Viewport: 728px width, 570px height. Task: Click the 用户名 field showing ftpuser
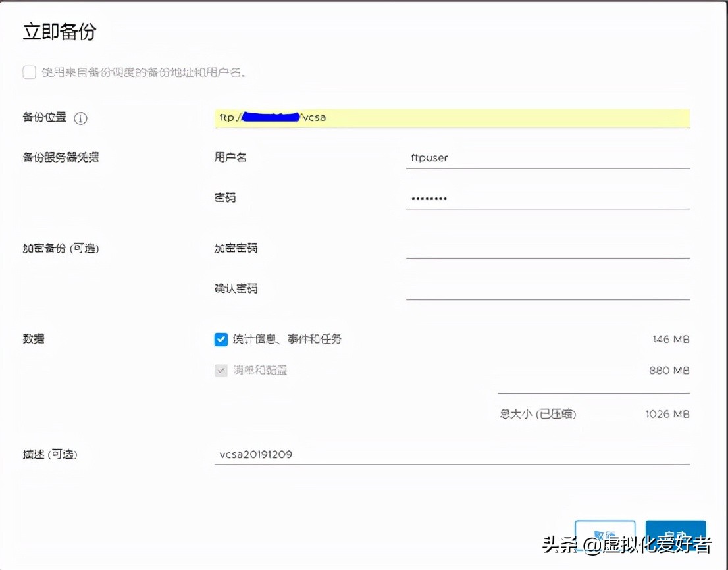546,158
